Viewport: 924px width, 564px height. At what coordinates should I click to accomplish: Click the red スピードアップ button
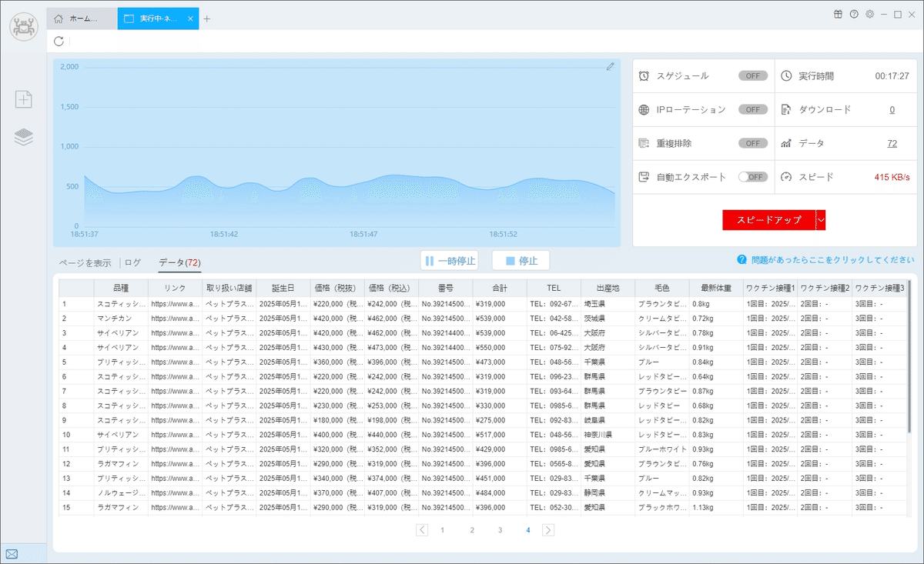coord(768,219)
